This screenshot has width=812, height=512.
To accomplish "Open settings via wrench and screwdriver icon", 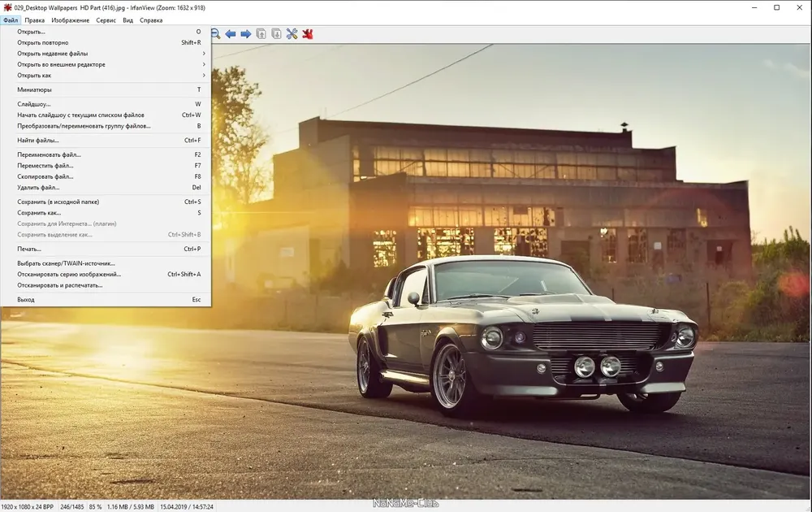I will click(x=292, y=34).
